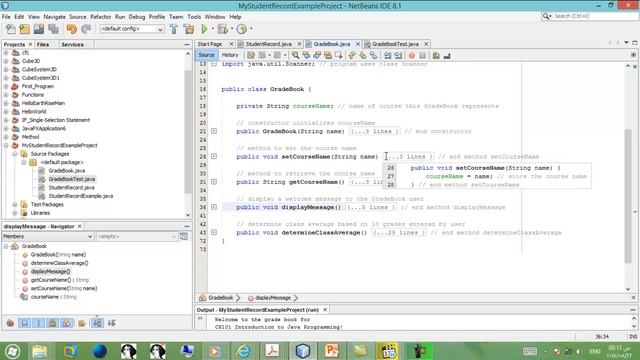Click the displayMessage breadcrumb below editor
Screen dimensions: 640x360
click(x=273, y=298)
